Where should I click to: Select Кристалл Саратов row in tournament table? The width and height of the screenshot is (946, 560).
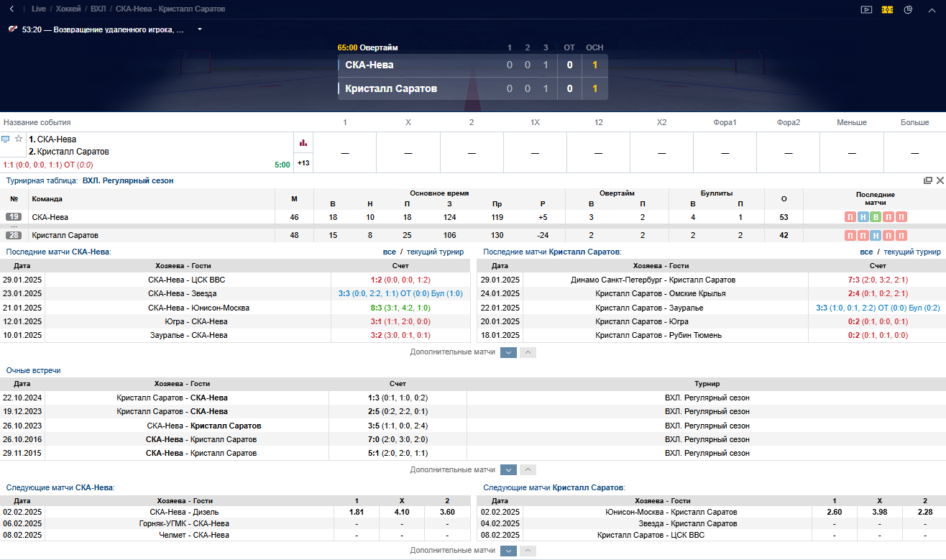coord(473,236)
